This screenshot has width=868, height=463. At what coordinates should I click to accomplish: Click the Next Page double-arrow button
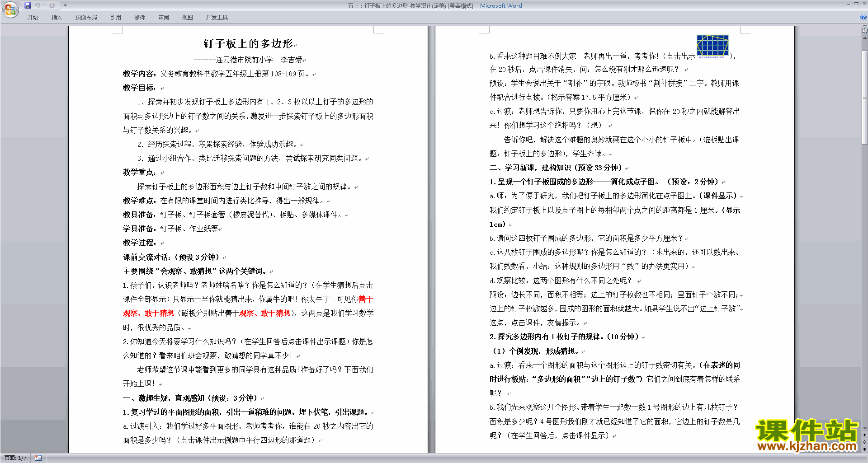click(x=865, y=449)
